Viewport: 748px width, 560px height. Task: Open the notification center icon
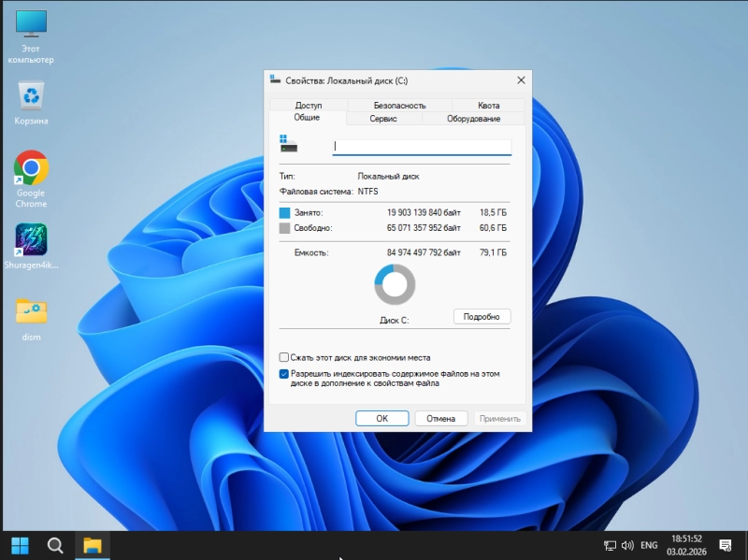[725, 545]
